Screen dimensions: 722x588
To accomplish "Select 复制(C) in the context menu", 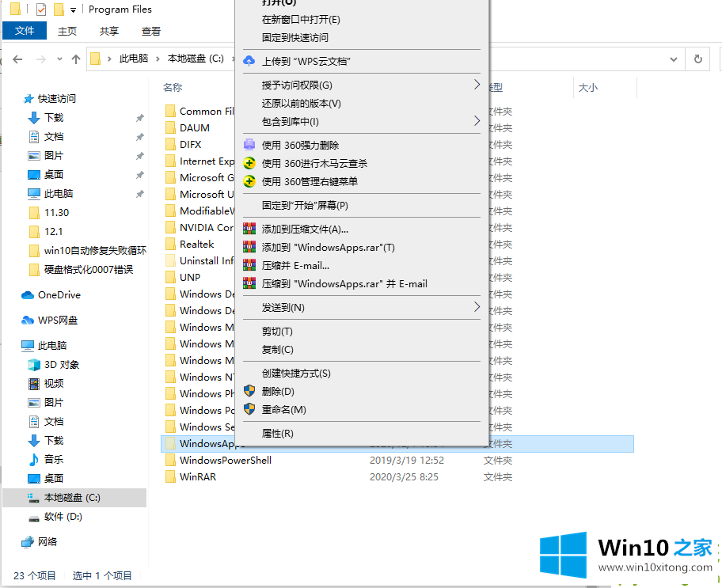I will tap(277, 349).
